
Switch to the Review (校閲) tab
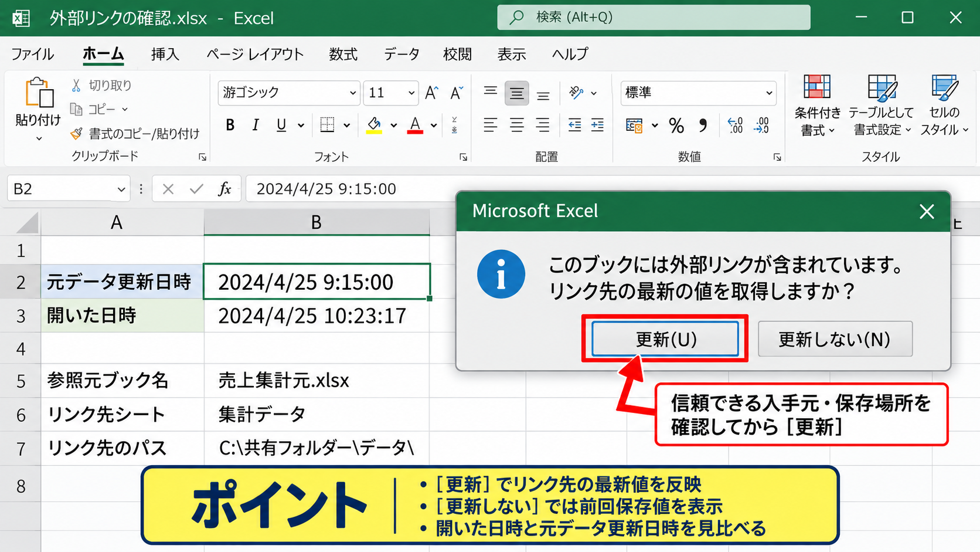[457, 54]
